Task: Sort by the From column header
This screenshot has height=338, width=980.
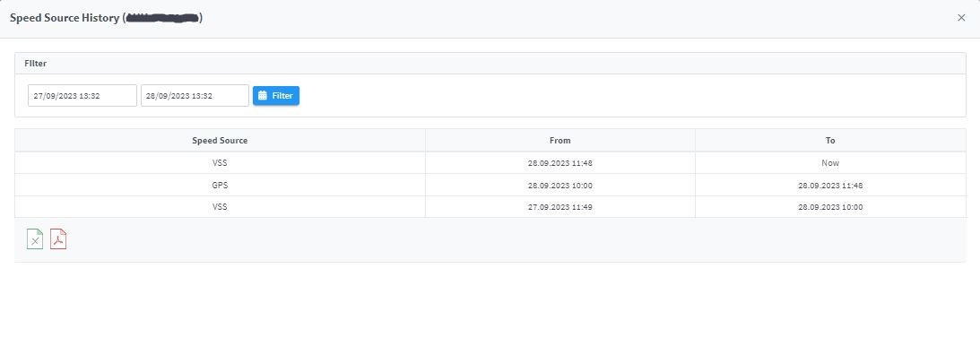Action: pos(560,141)
